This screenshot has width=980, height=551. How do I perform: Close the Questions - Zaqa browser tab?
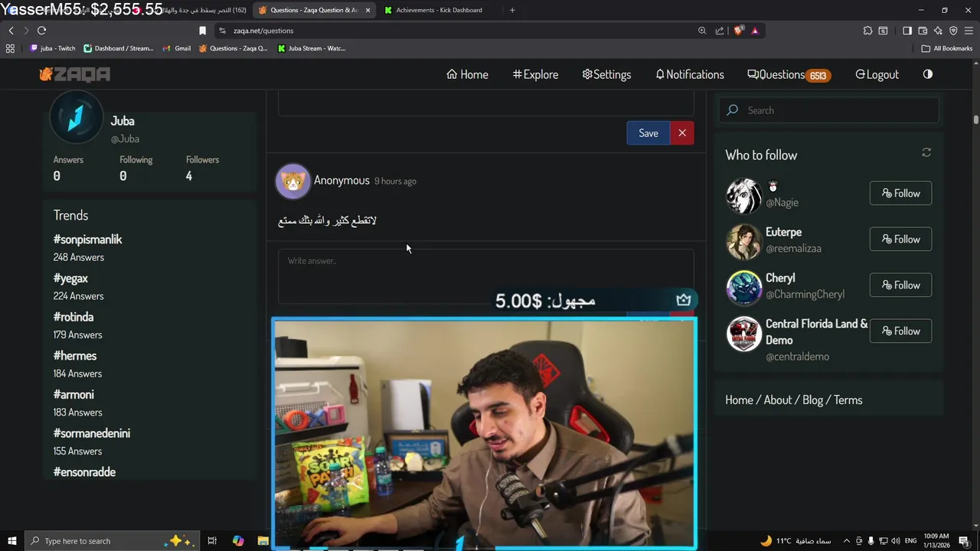click(x=367, y=10)
